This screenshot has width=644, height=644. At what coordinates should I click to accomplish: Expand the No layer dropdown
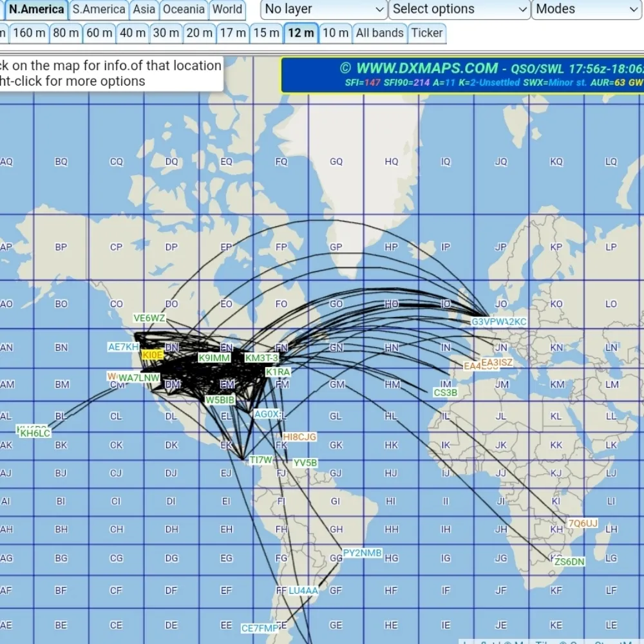pyautogui.click(x=324, y=9)
